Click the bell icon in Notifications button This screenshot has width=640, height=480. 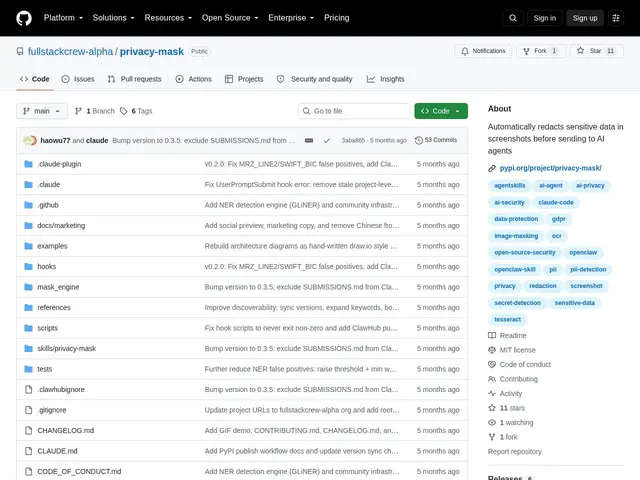[464, 51]
